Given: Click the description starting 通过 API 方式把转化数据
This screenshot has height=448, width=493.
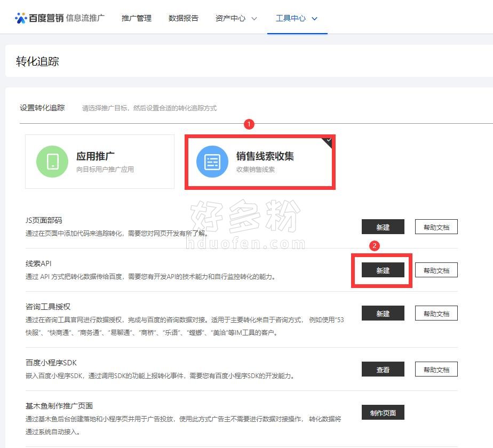Looking at the screenshot, I should pos(150,277).
